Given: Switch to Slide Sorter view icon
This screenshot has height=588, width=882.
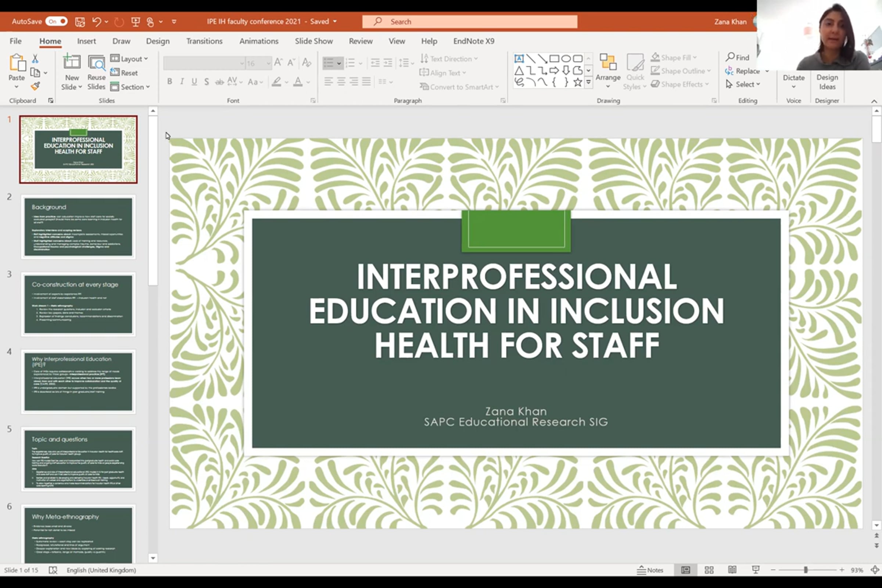Looking at the screenshot, I should pyautogui.click(x=709, y=570).
